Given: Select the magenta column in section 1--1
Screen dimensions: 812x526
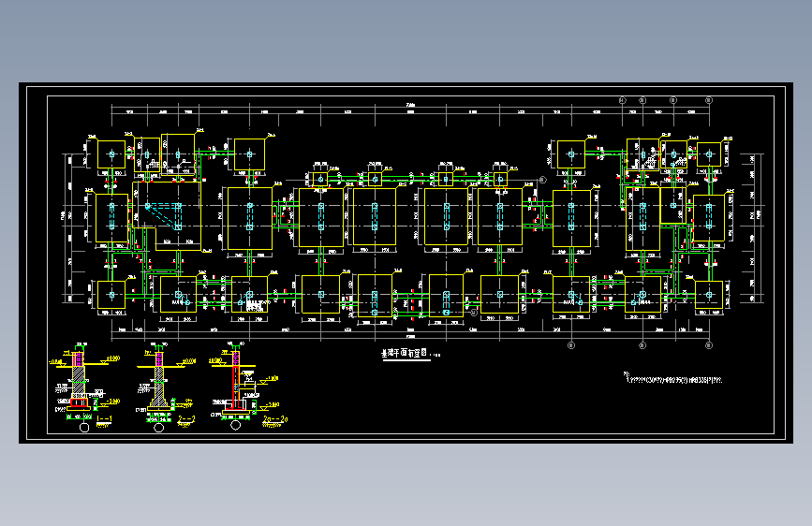Looking at the screenshot, I should (79, 359).
